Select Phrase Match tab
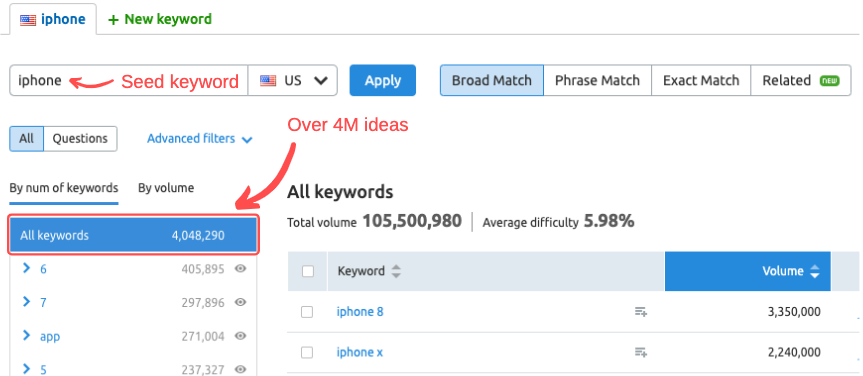863x376 pixels. click(x=597, y=80)
